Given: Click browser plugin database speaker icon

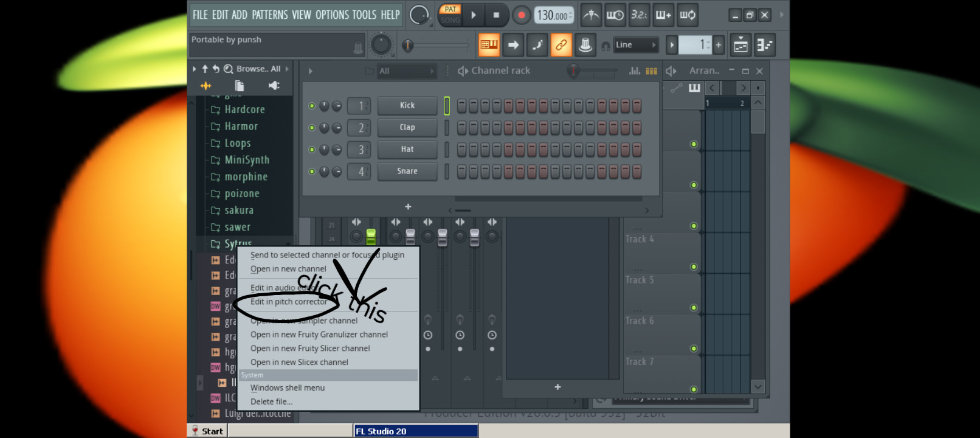Looking at the screenshot, I should click(274, 86).
